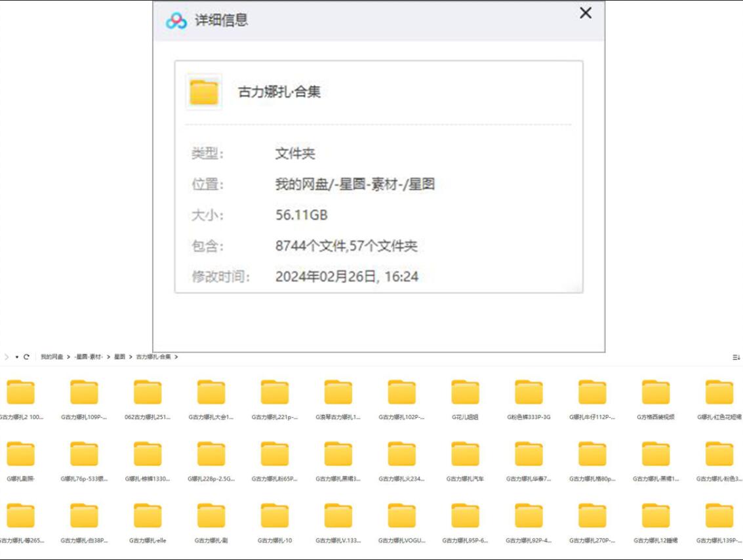
Task: Select the G古力娜扎95P-6 folder
Action: tap(465, 523)
